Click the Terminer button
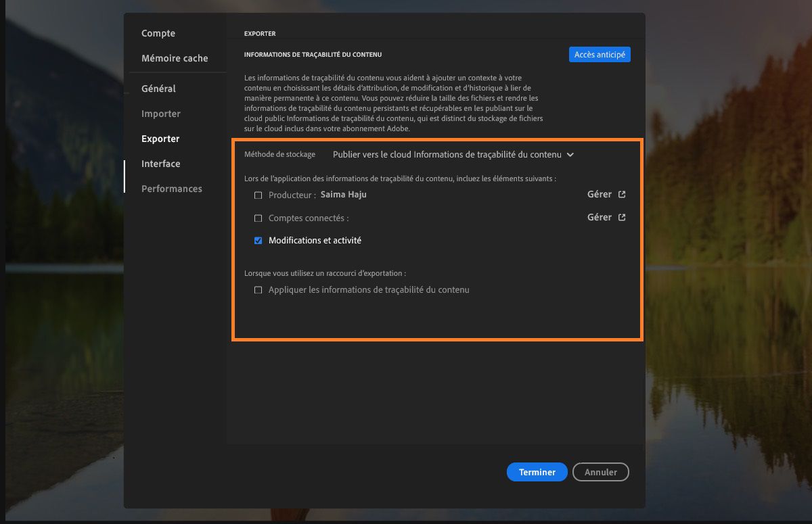 [537, 472]
